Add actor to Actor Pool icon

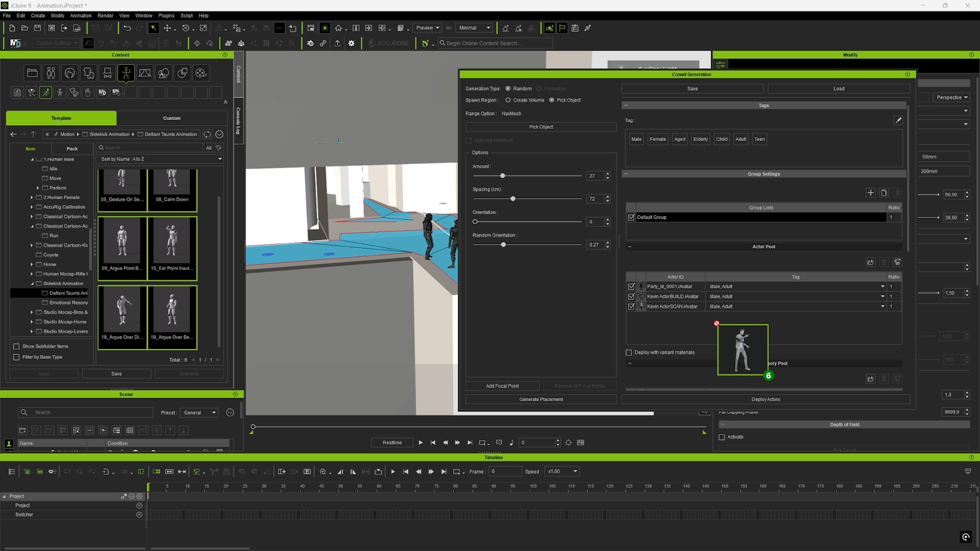870,262
